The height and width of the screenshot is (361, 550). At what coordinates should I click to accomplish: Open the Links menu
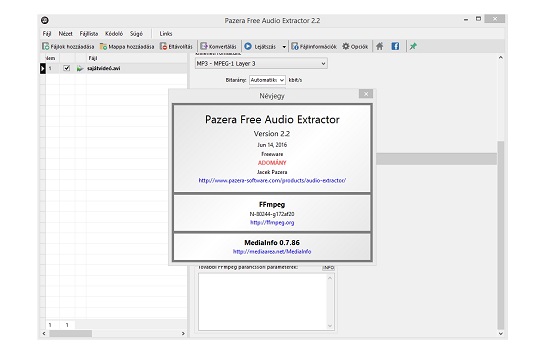pyautogui.click(x=166, y=34)
